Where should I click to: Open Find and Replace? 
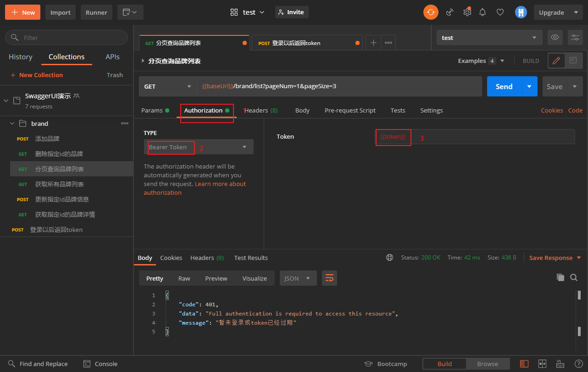click(38, 364)
